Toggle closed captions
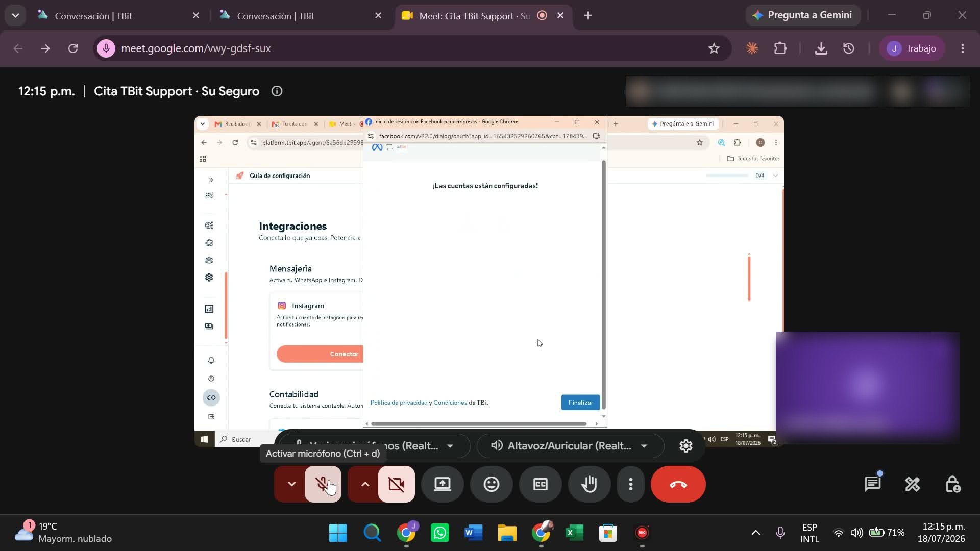The height and width of the screenshot is (551, 980). 541,484
